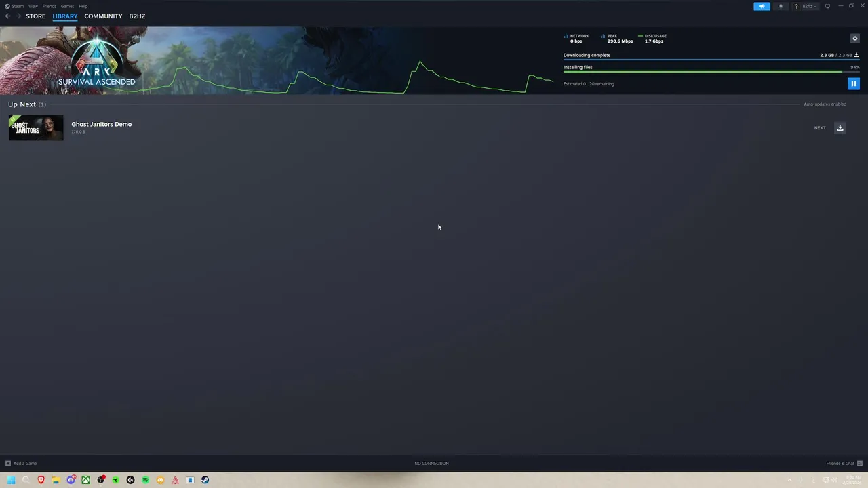The height and width of the screenshot is (488, 868).
Task: Show hidden system tray icons
Action: tap(789, 480)
